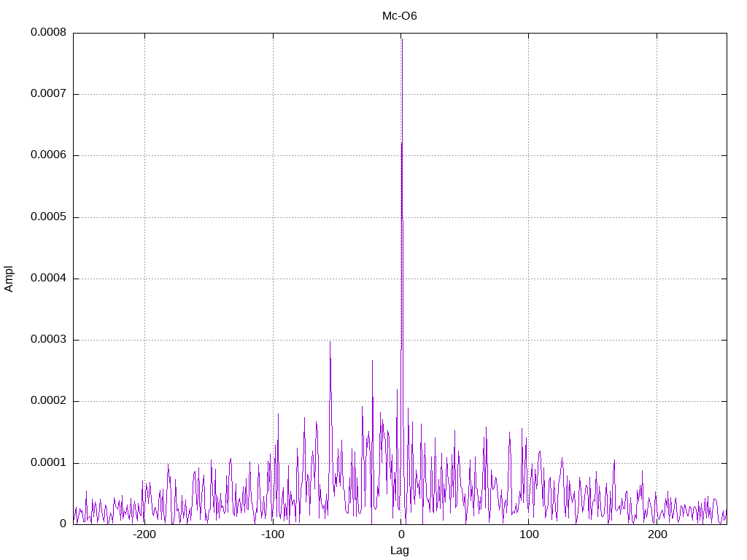Image resolution: width=747 pixels, height=560 pixels.
Task: Click the 0.0002 y-axis tick label
Action: point(48,401)
